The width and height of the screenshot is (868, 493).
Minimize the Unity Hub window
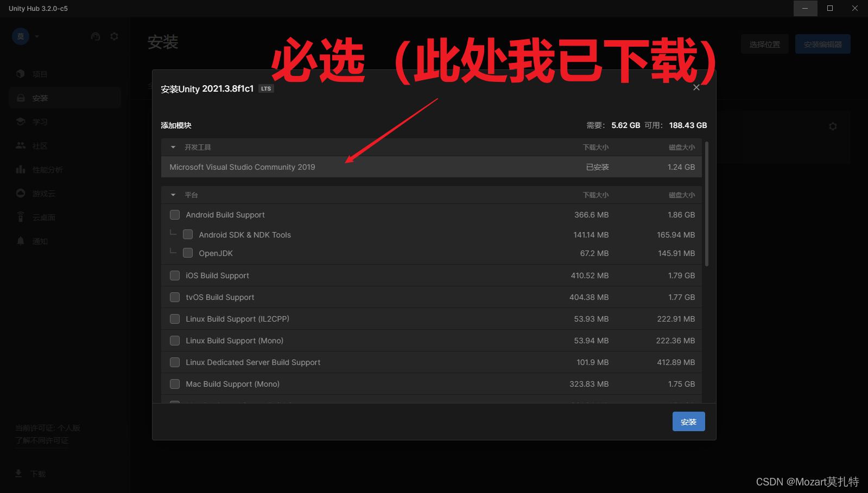pos(805,8)
